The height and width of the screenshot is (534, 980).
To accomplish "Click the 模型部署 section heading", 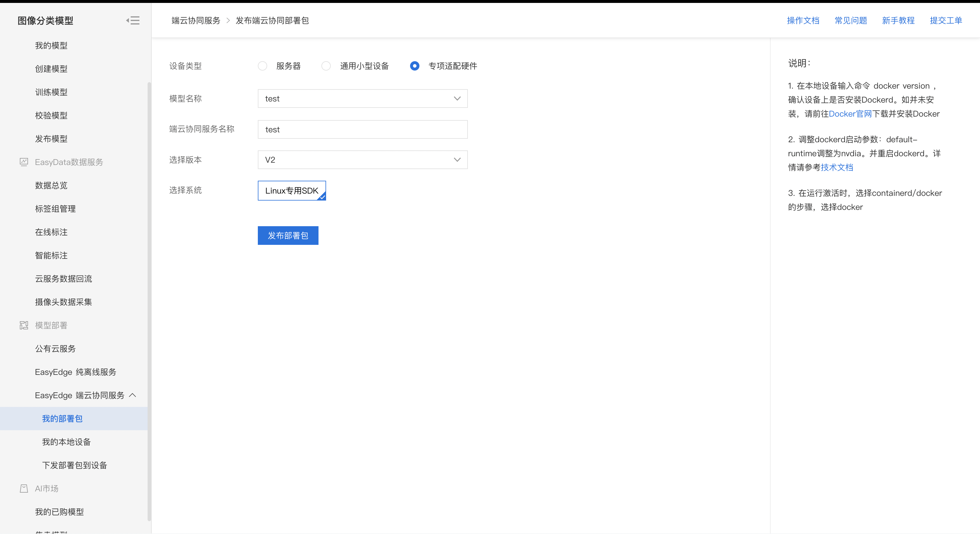I will pyautogui.click(x=51, y=325).
